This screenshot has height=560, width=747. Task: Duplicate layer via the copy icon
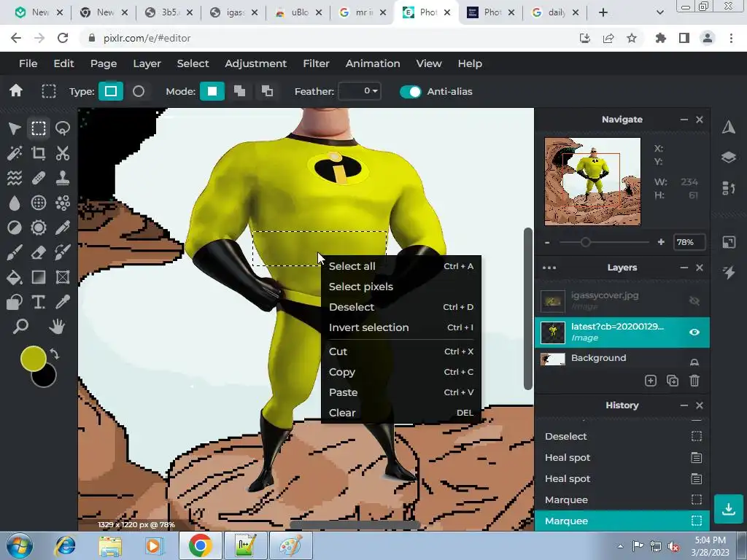(x=673, y=381)
